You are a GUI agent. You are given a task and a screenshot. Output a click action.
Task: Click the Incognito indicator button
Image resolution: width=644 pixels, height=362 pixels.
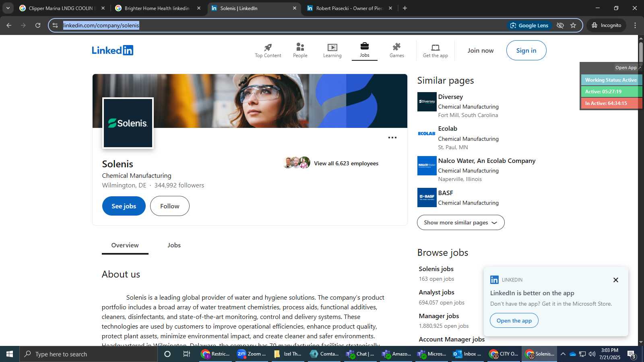pyautogui.click(x=606, y=25)
